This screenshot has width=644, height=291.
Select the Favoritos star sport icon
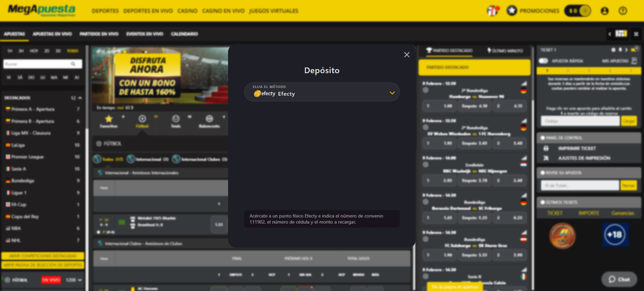tap(109, 119)
